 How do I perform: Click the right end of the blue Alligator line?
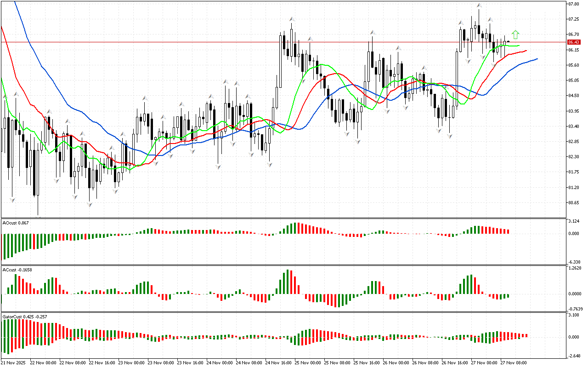coord(537,59)
